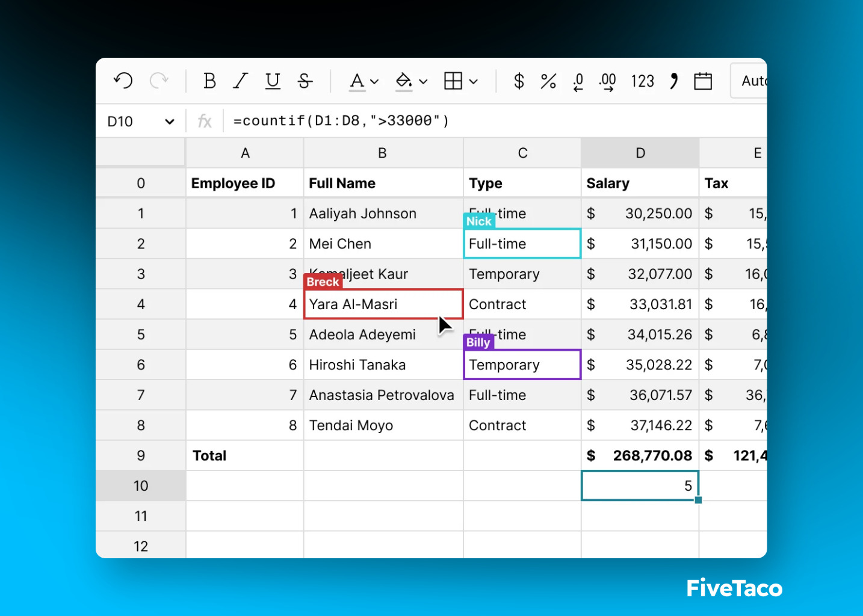The image size is (863, 616).
Task: Click the Redo arrow icon
Action: pyautogui.click(x=159, y=81)
